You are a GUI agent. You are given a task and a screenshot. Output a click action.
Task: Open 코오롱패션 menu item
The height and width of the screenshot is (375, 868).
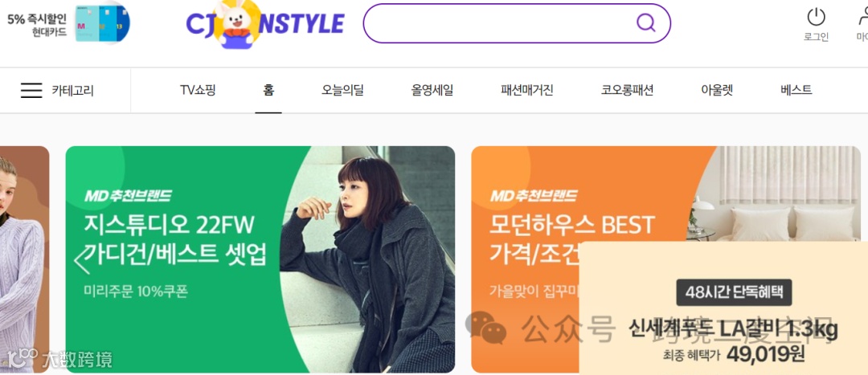pos(627,91)
